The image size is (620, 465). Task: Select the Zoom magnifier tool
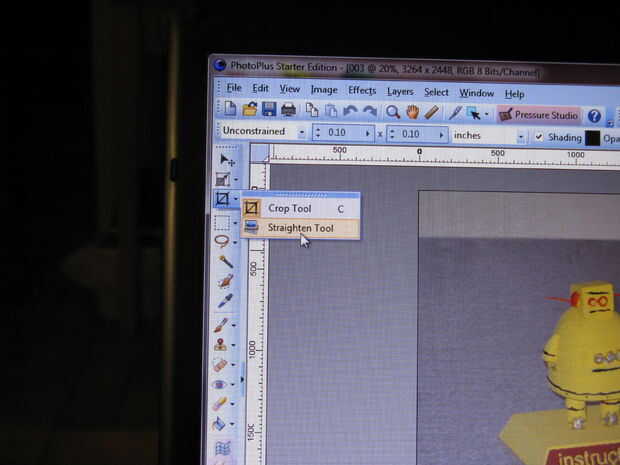393,112
